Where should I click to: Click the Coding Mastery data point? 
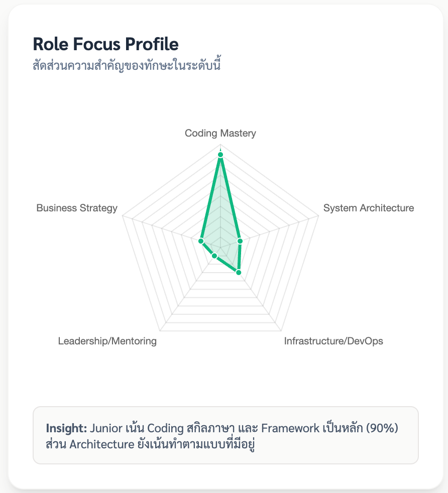pos(220,155)
